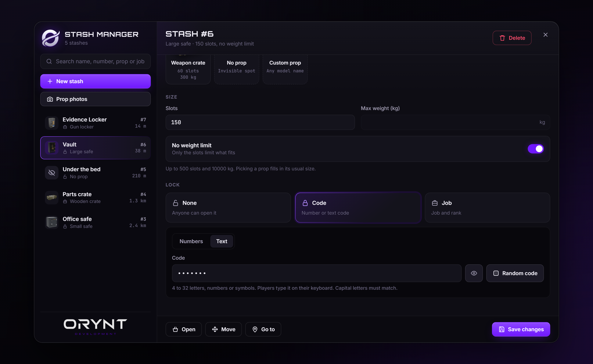The image size is (593, 364).
Task: Click the Stash Manager logo icon
Action: click(51, 38)
